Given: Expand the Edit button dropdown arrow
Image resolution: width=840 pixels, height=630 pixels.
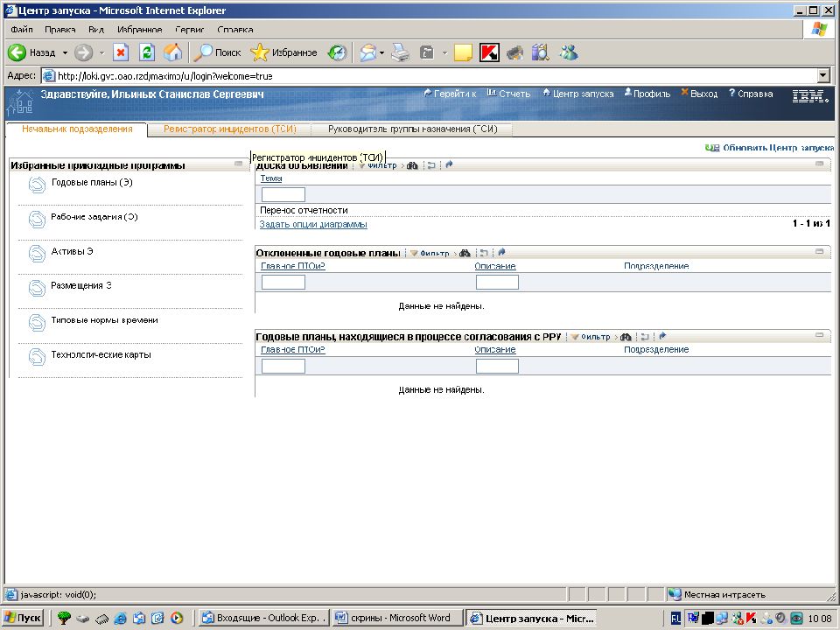Looking at the screenshot, I should pyautogui.click(x=444, y=53).
